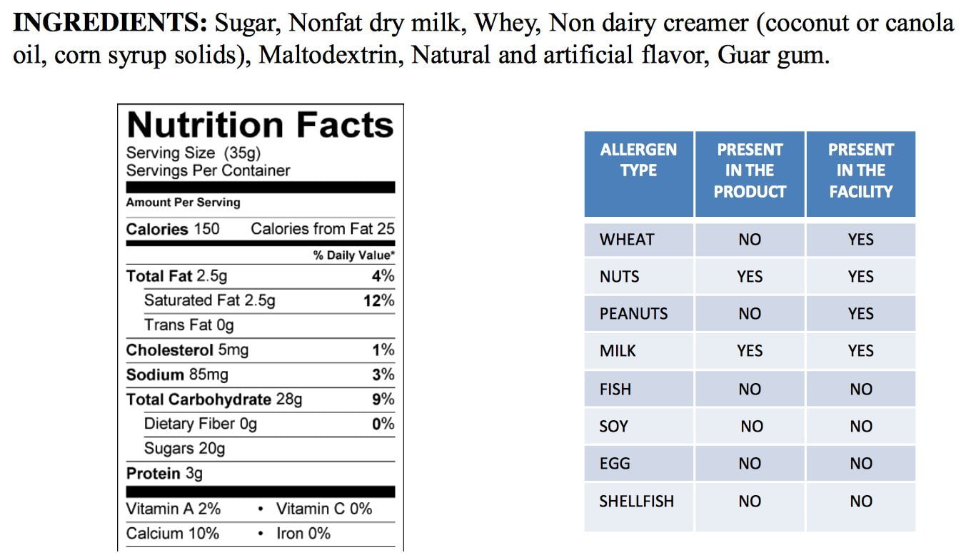This screenshot has height=560, width=966.
Task: Click the EGG allergen row label
Action: 614,464
